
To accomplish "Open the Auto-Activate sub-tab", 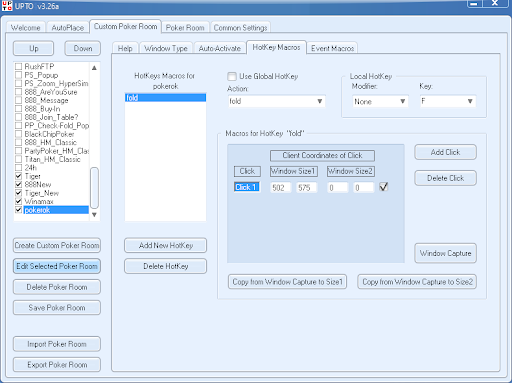I will 220,48.
